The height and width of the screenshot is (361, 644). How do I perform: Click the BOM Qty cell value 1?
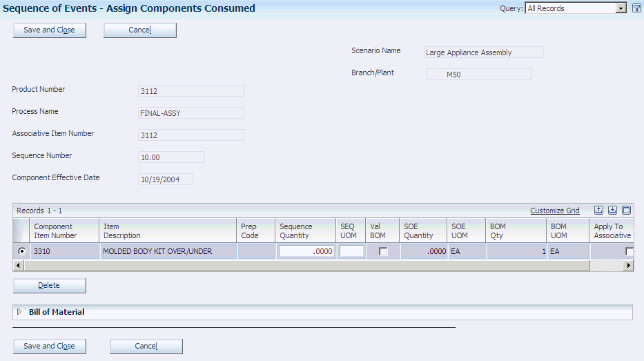(516, 251)
